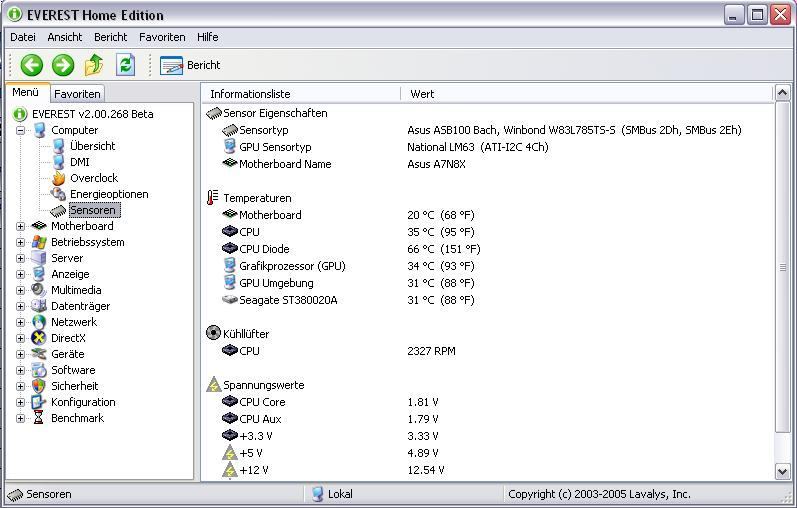Click the green Back arrow button
Image resolution: width=797 pixels, height=508 pixels.
pos(31,65)
